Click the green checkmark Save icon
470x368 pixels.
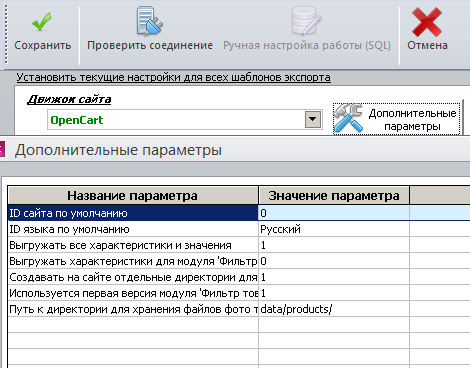point(42,22)
